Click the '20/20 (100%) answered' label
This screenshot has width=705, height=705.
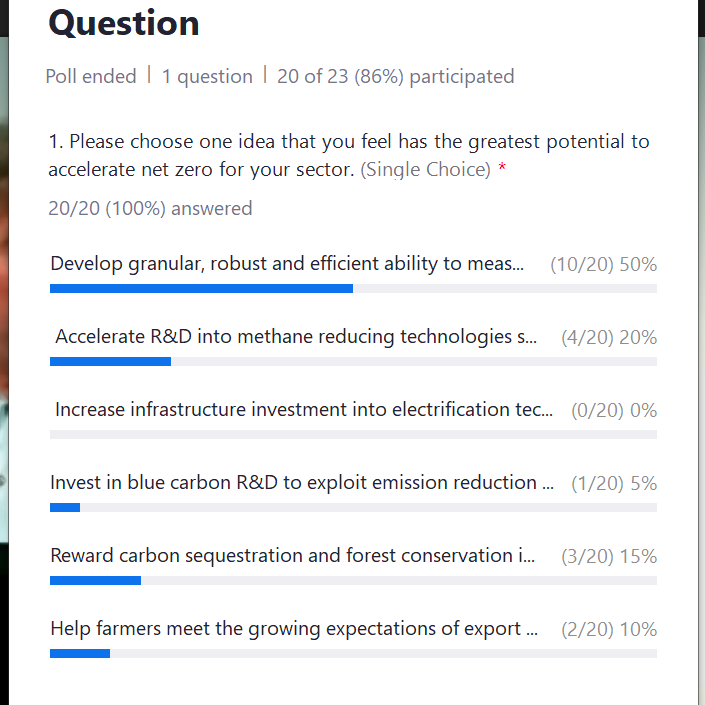[150, 209]
